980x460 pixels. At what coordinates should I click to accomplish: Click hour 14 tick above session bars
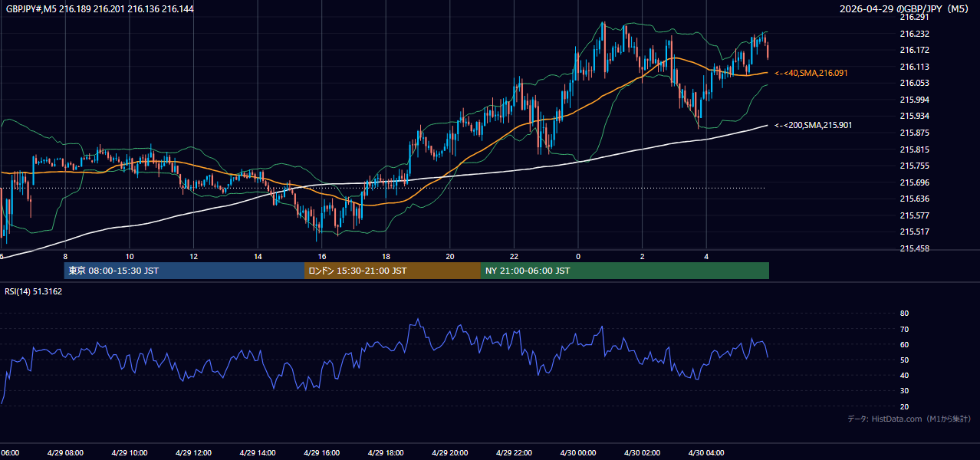258,257
